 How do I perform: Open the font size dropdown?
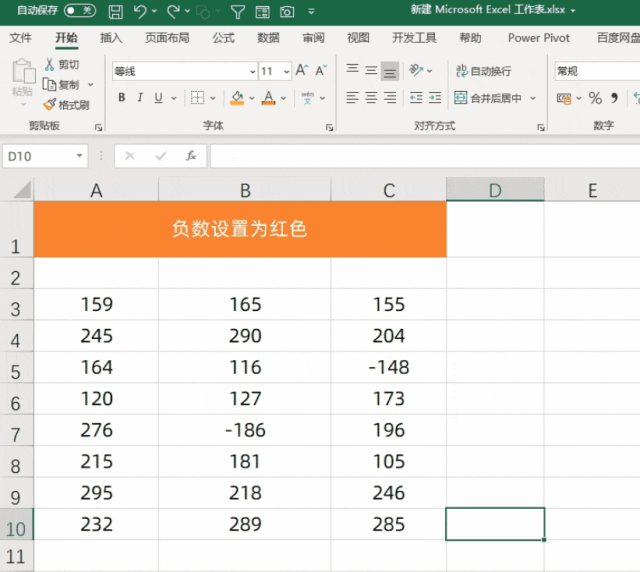click(286, 72)
